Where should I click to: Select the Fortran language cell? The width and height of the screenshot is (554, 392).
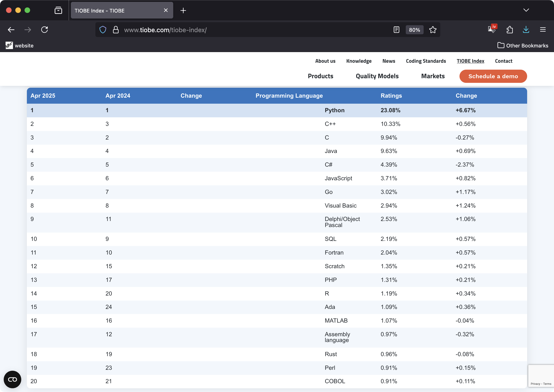[334, 252]
